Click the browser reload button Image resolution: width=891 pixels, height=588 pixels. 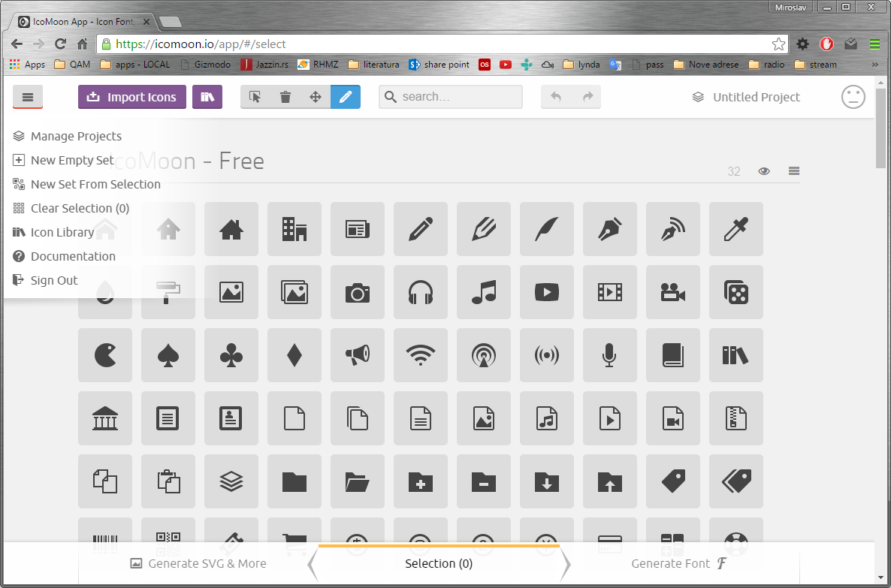[x=61, y=44]
